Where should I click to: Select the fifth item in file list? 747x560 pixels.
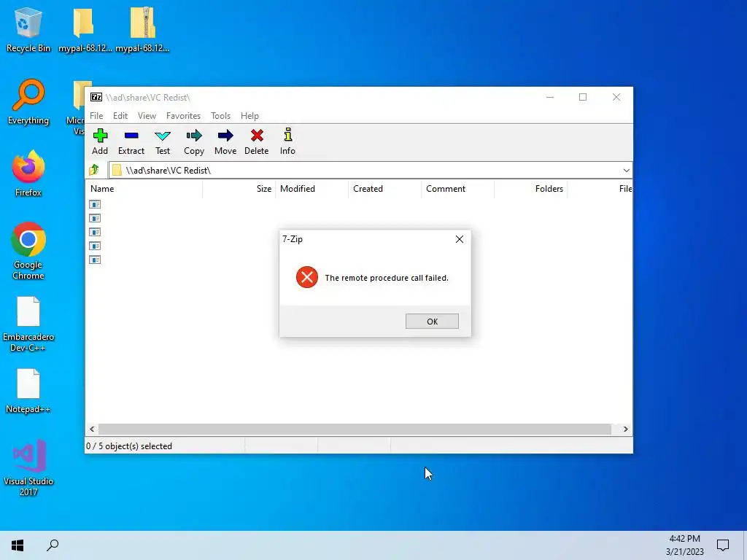(x=95, y=260)
